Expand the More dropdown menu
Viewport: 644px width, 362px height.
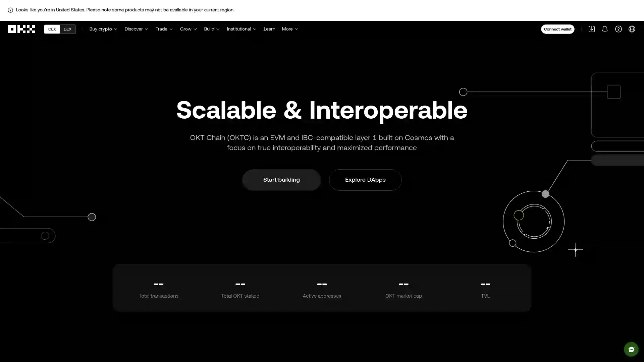click(290, 29)
